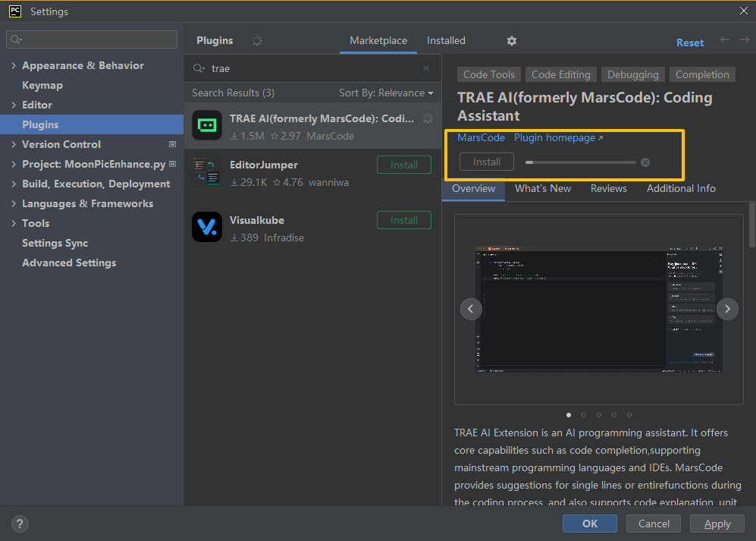Viewport: 756px width, 541px height.
Task: Click the Code Editing tag
Action: [x=560, y=74]
